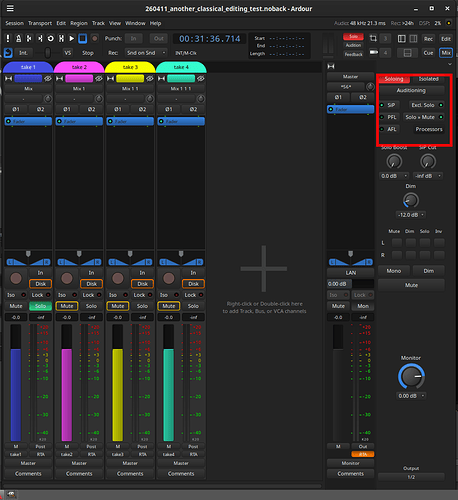Image resolution: width=458 pixels, height=500 pixels.
Task: Toggle the left sidebar layout icon
Action: [x=402, y=39]
